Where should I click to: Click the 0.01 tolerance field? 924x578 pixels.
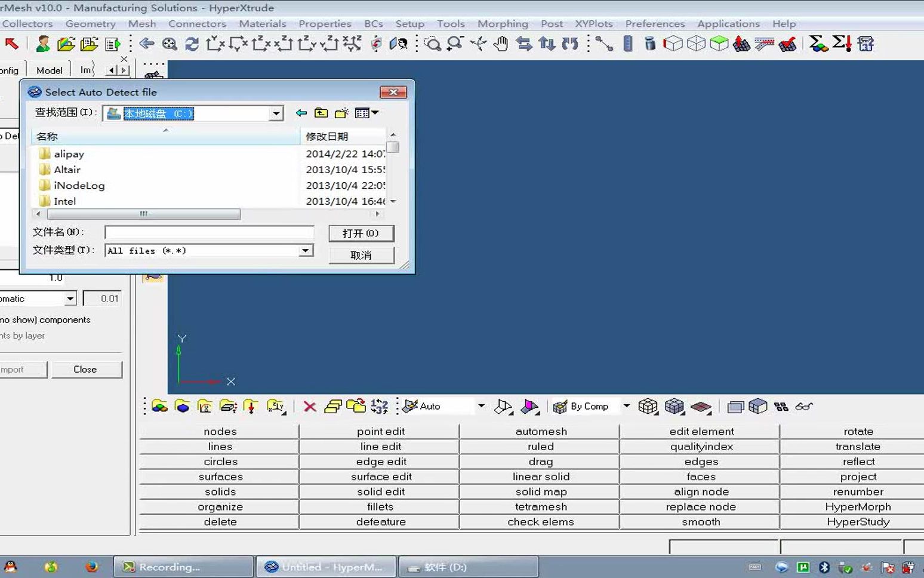[102, 299]
